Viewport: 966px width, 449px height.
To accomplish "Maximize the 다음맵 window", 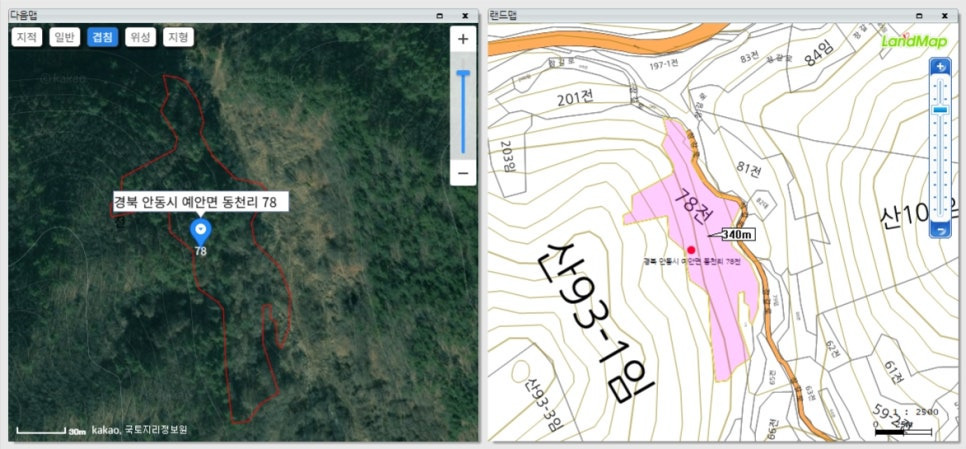I will [x=439, y=15].
